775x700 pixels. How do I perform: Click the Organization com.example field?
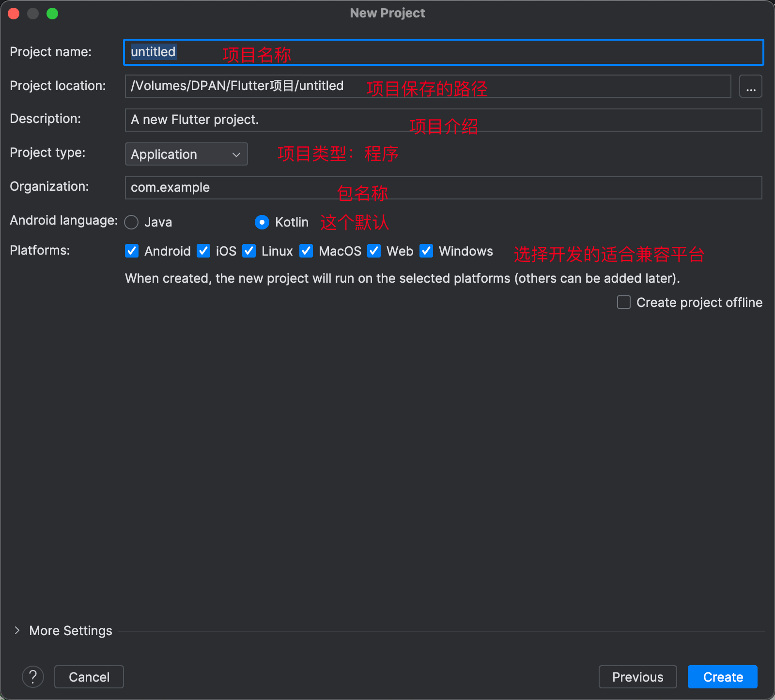(x=443, y=188)
